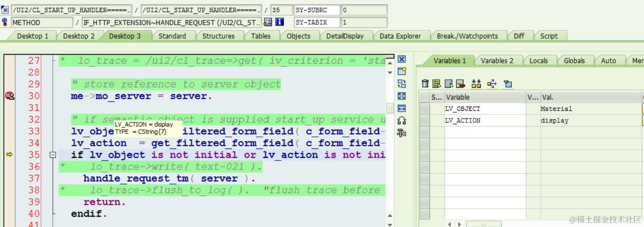Switch to the Desktop 2 tab
Viewport: 644px width, 227px height.
click(79, 36)
